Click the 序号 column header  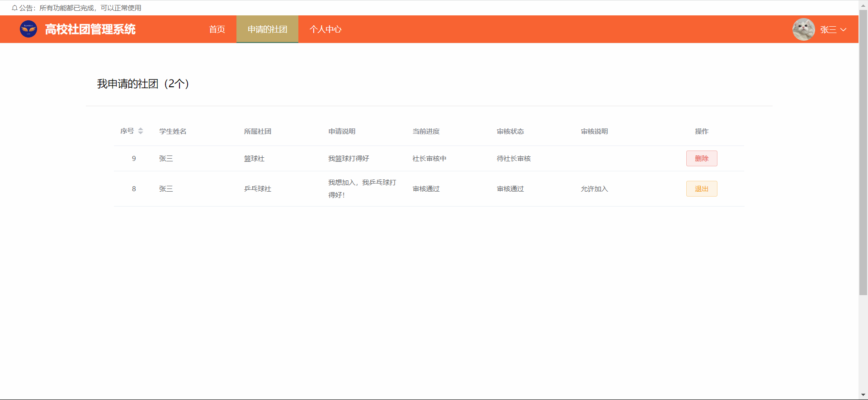click(127, 131)
